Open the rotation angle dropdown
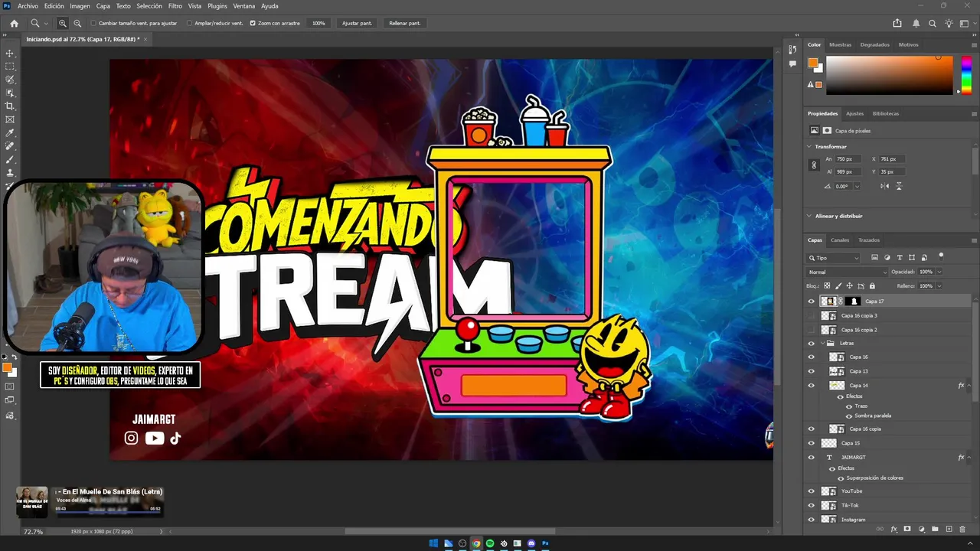 tap(857, 186)
